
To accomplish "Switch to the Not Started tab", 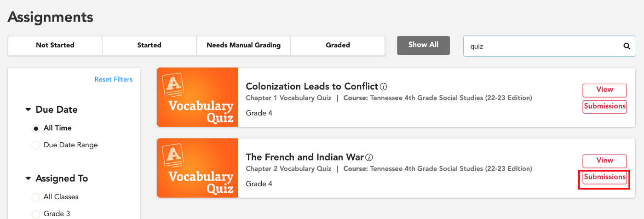I will click(55, 45).
